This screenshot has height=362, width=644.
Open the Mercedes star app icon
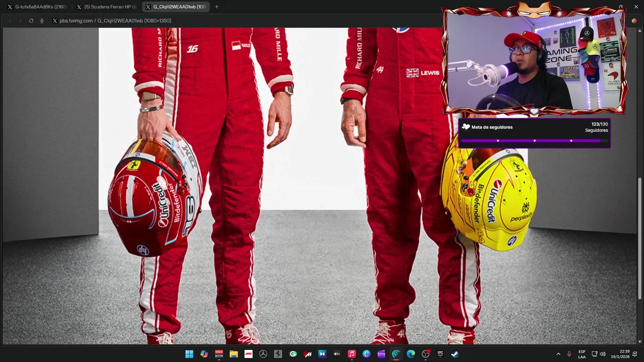coord(263,354)
